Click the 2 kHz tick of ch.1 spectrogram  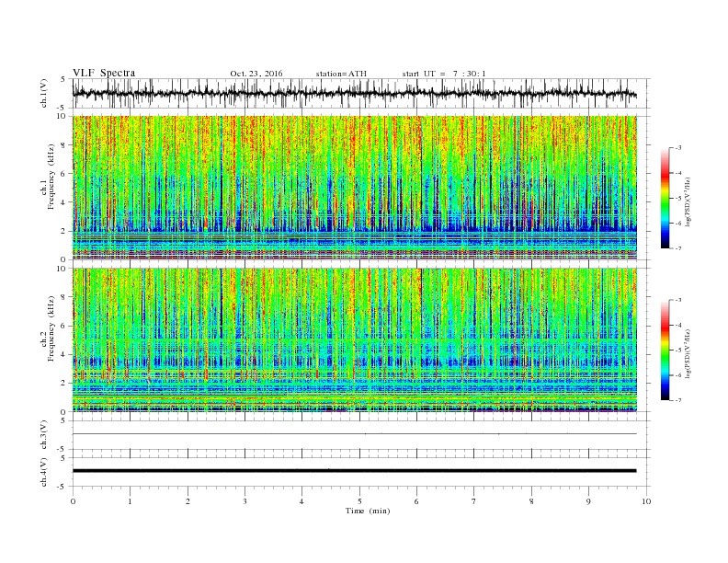pos(64,231)
